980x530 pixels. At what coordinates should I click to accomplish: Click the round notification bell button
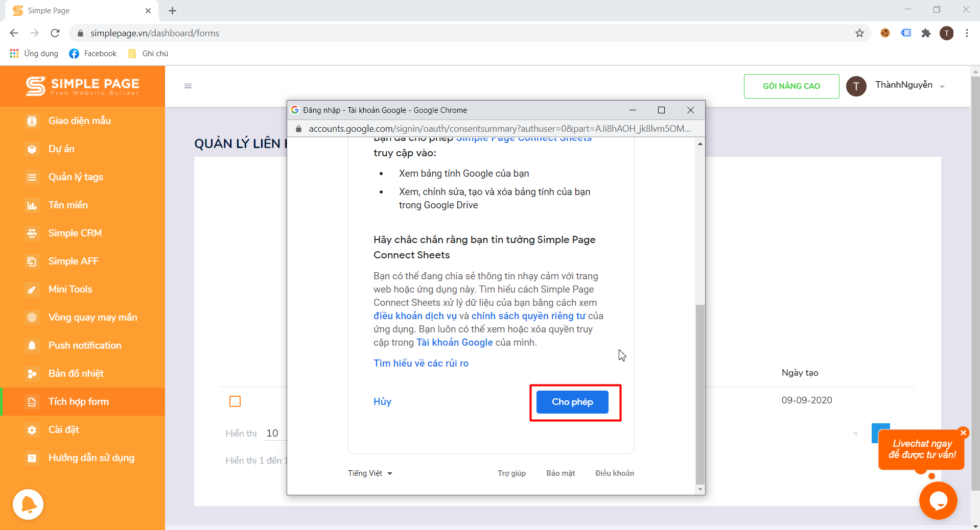(x=28, y=504)
